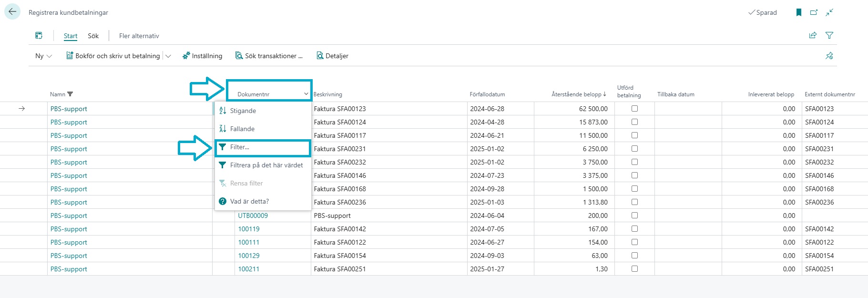Image resolution: width=868 pixels, height=298 pixels.
Task: Click the bookmark icon
Action: click(x=799, y=12)
